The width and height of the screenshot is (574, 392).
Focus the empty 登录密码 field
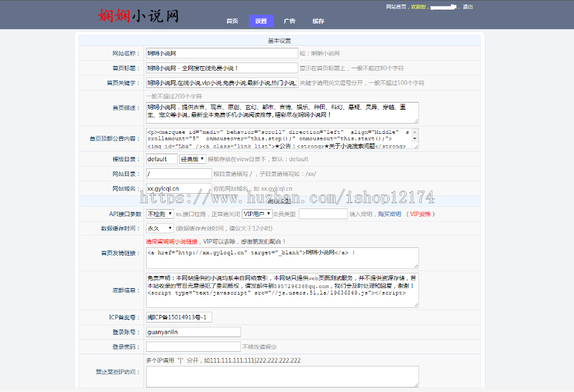193,347
